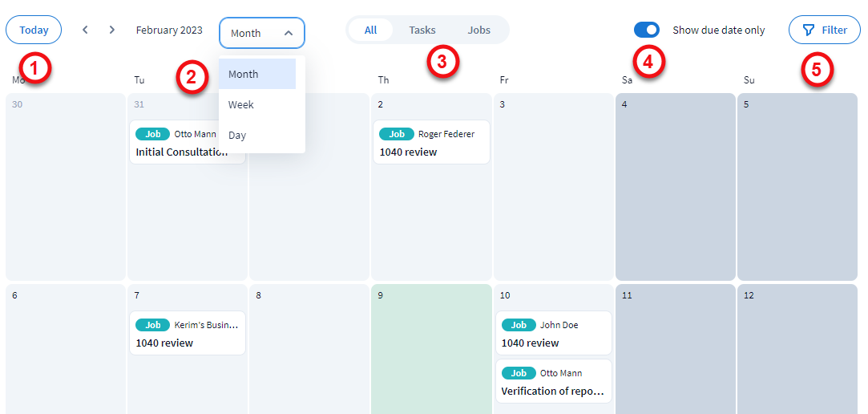Click Job badge on John Doe card
This screenshot has height=414, width=868.
[519, 325]
